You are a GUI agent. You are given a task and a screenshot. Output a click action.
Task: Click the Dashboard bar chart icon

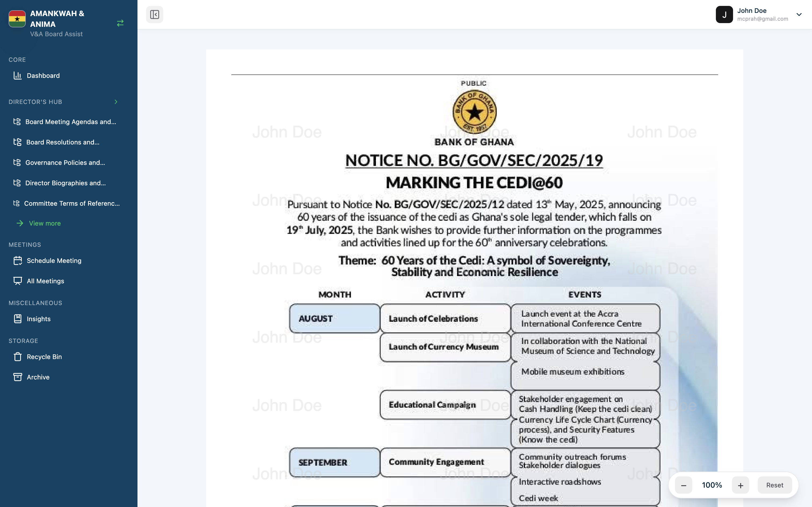[17, 75]
